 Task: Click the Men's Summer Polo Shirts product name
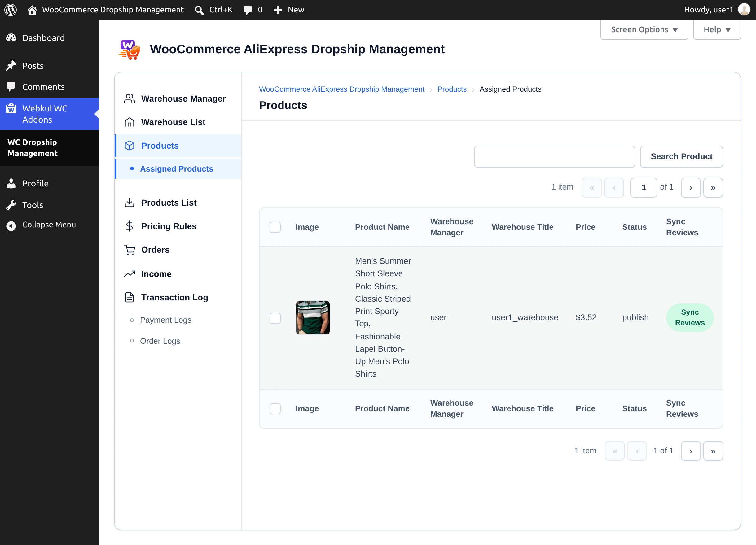[383, 317]
